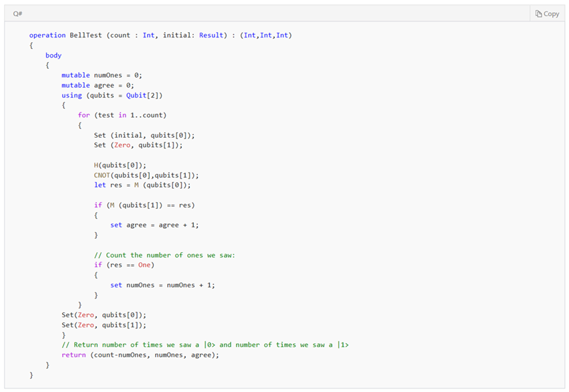Click 'H(qubits[0]);' line
The width and height of the screenshot is (569, 392).
(120, 165)
